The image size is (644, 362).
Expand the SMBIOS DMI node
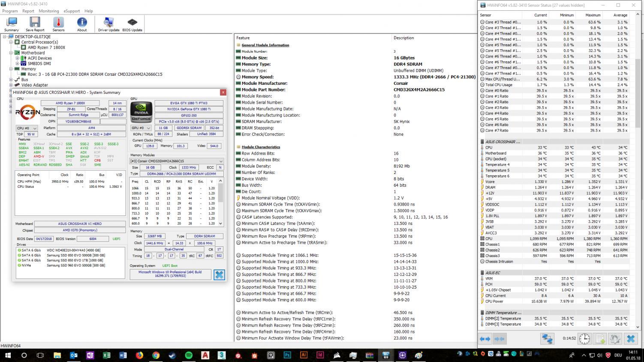pyautogui.click(x=17, y=63)
